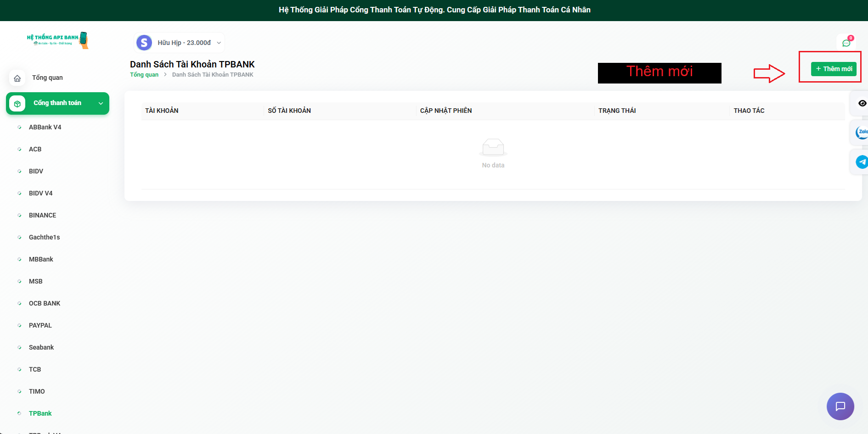Follow the Tổng quan breadcrumb link

coord(144,75)
